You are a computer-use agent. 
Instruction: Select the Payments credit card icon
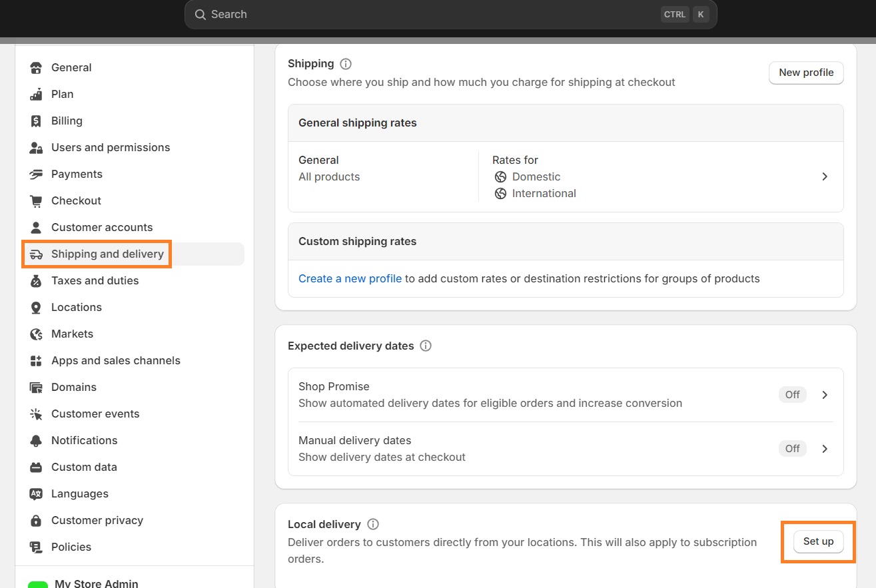[x=35, y=174]
